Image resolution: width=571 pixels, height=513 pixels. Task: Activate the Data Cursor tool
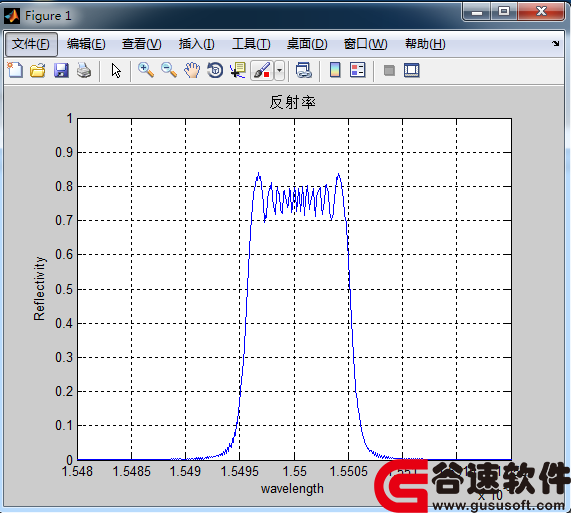pyautogui.click(x=238, y=70)
